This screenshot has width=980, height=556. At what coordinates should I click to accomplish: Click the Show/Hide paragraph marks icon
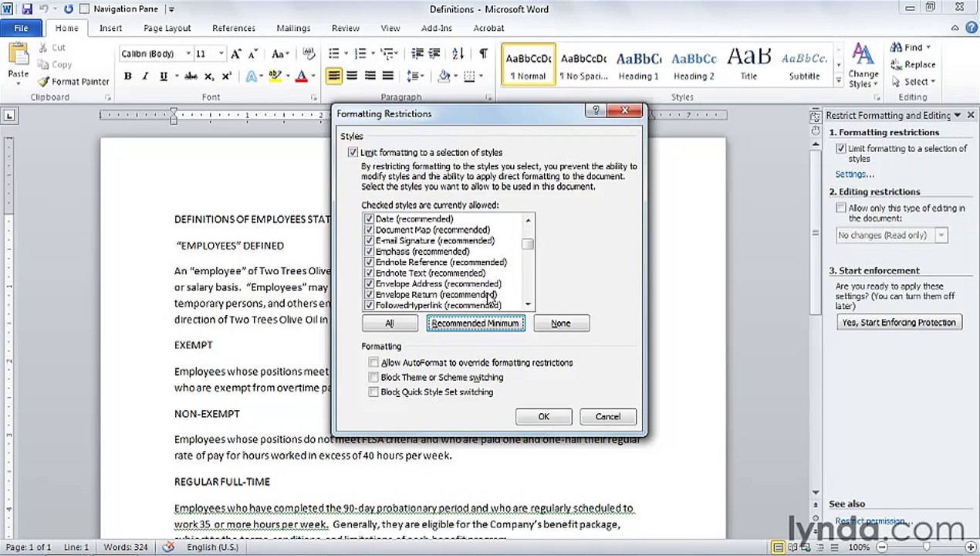click(x=483, y=53)
